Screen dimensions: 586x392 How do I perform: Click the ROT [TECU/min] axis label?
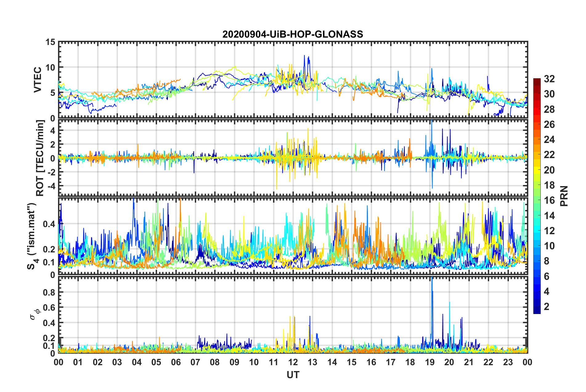click(x=40, y=158)
